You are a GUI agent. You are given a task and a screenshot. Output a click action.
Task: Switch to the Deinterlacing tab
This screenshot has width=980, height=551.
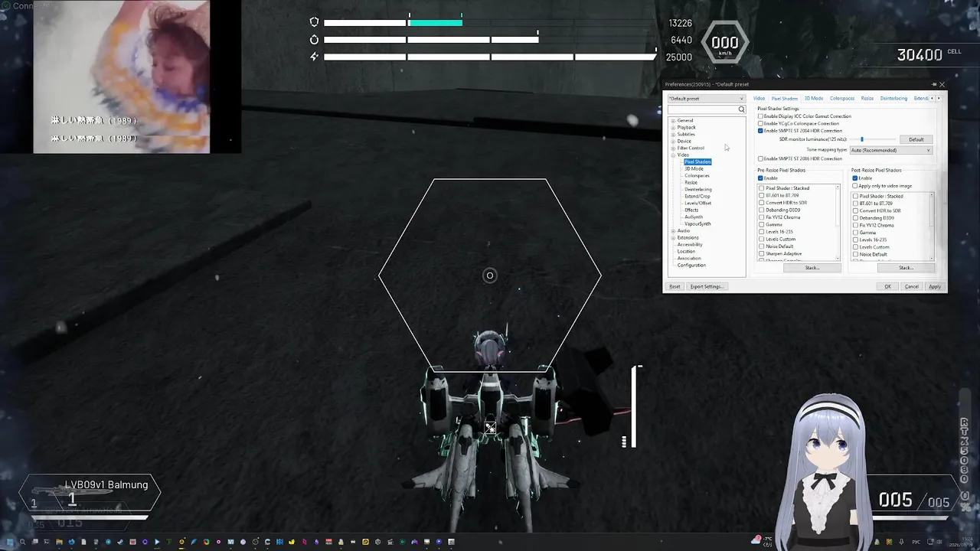[x=893, y=98]
